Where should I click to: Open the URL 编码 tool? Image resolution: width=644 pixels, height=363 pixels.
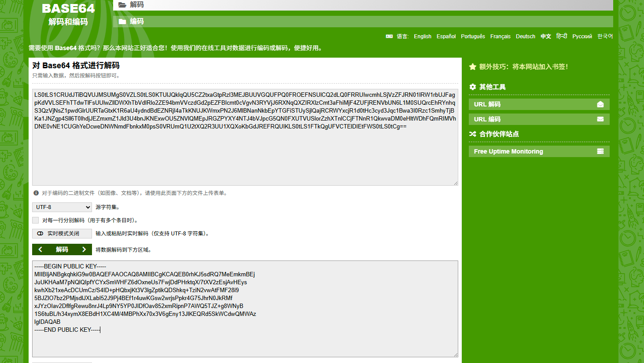[x=539, y=119]
